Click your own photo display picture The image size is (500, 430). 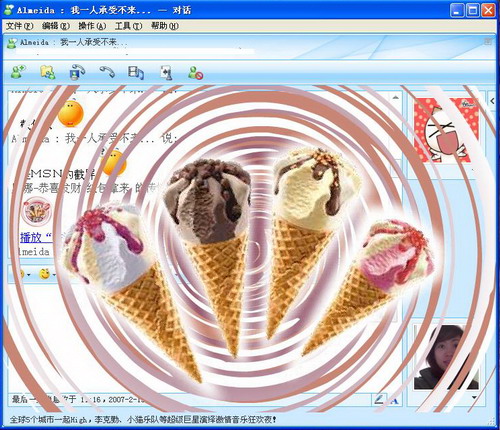(446, 357)
